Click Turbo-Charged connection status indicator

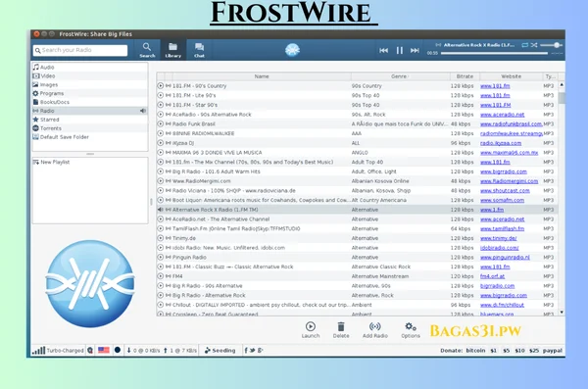(58, 351)
